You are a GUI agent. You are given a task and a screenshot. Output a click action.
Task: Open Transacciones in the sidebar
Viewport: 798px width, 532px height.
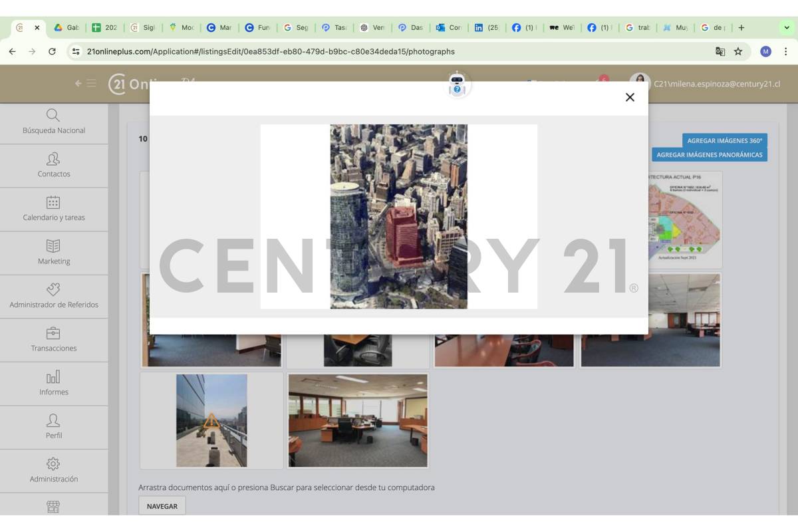(x=54, y=340)
